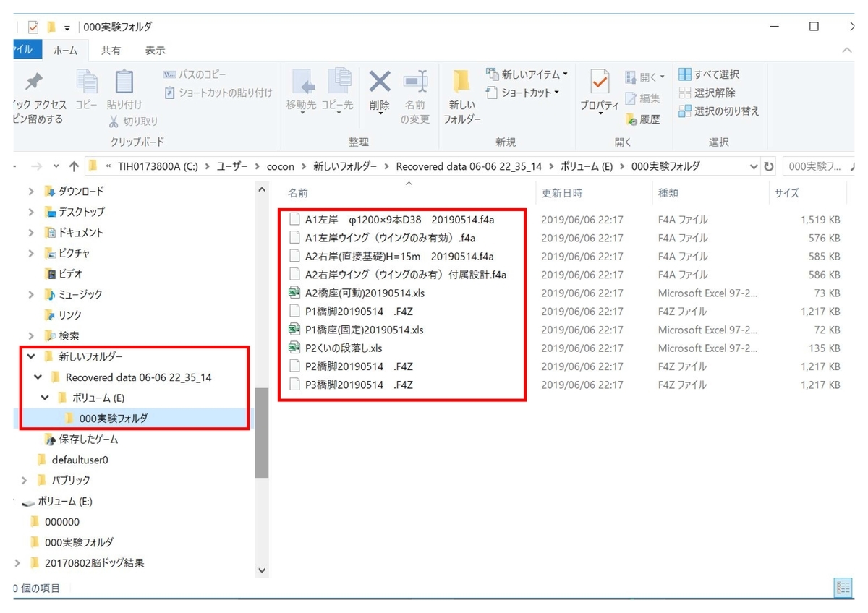Expand the 20170802脳ドッグ結果 folder node

pyautogui.click(x=17, y=562)
